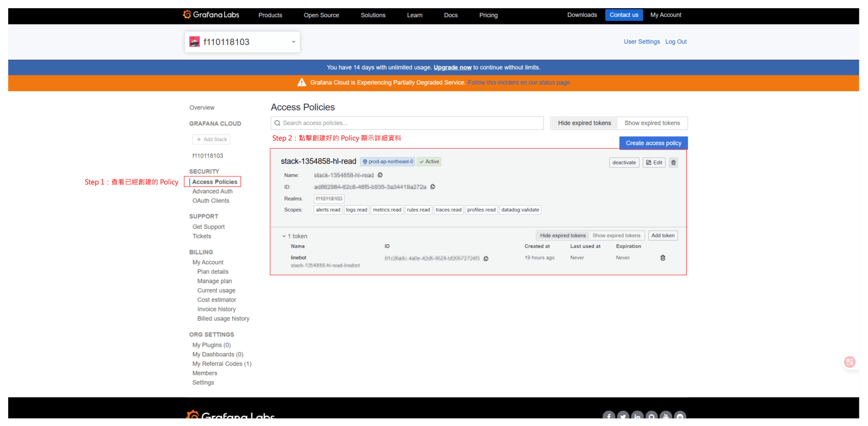Click Add Stack in sidebar
868x426 pixels.
pyautogui.click(x=211, y=139)
